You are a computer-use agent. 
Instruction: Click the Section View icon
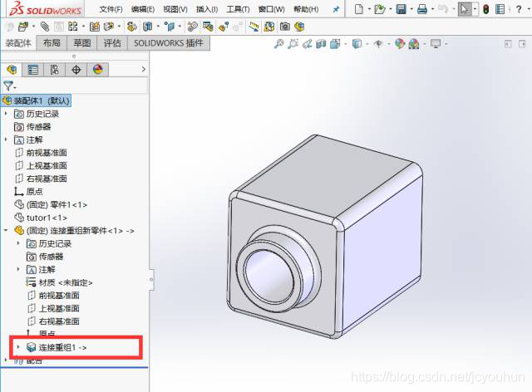[x=321, y=44]
